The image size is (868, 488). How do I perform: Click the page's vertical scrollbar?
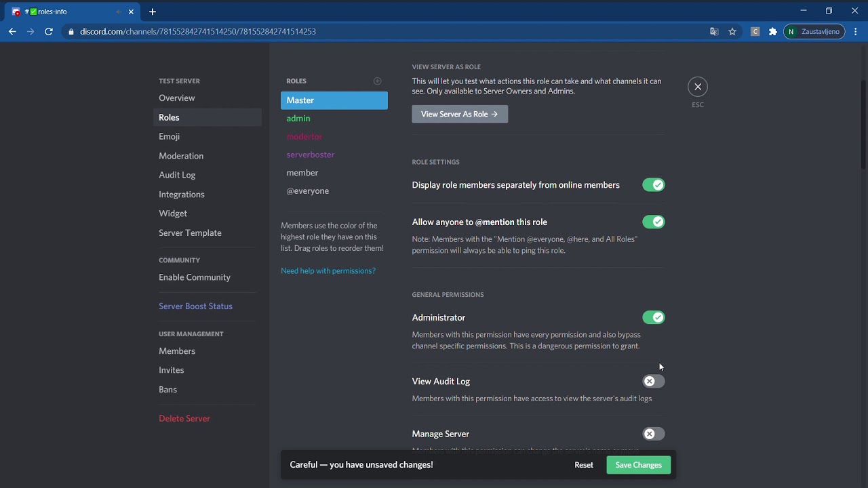863,122
